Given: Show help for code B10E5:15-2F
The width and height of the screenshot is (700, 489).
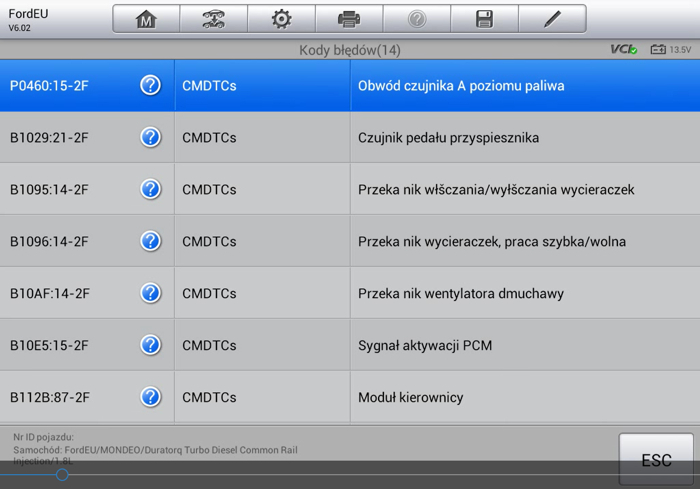Looking at the screenshot, I should (151, 345).
